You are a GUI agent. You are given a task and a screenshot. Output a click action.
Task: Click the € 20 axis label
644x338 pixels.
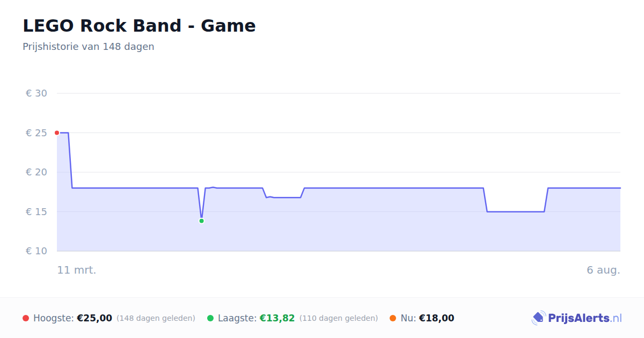[36, 172]
